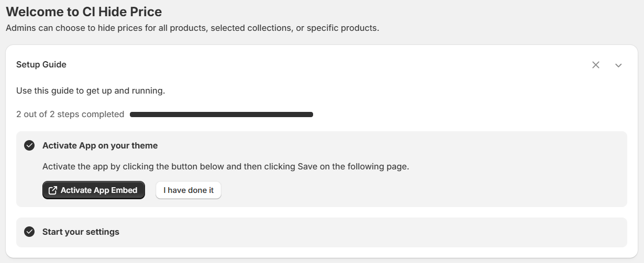Click the steps completed progress bar
This screenshot has width=644, height=263.
(221, 115)
